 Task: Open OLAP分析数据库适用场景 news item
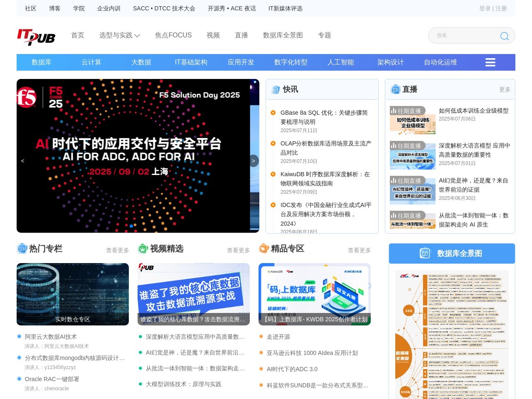tap(326, 148)
